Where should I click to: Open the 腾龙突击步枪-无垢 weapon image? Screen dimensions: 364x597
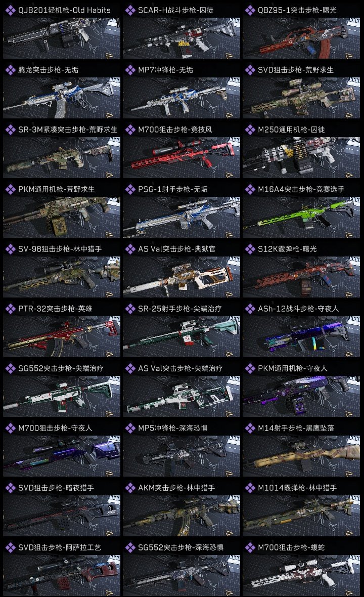tap(62, 98)
